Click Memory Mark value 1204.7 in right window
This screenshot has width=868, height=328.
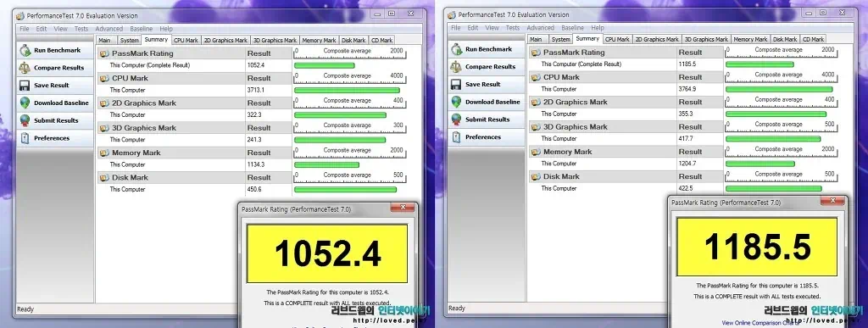point(687,164)
